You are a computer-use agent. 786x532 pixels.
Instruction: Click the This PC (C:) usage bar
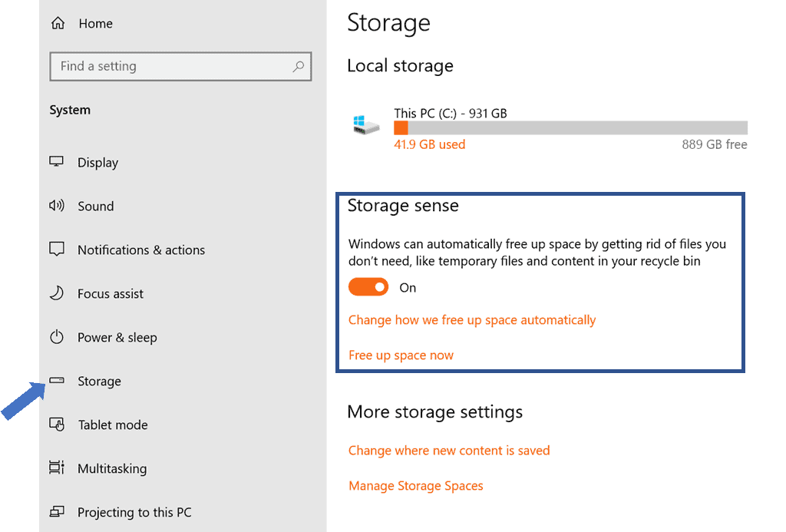[570, 128]
